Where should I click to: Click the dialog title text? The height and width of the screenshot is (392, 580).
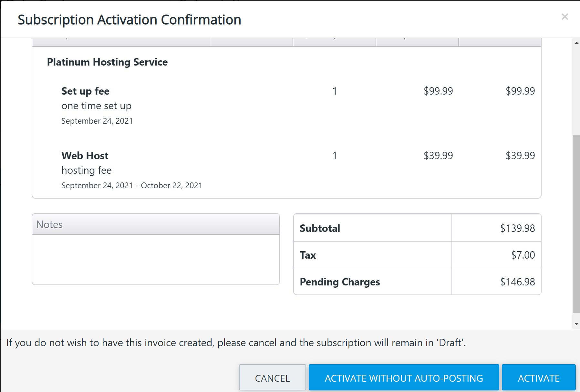pyautogui.click(x=129, y=20)
